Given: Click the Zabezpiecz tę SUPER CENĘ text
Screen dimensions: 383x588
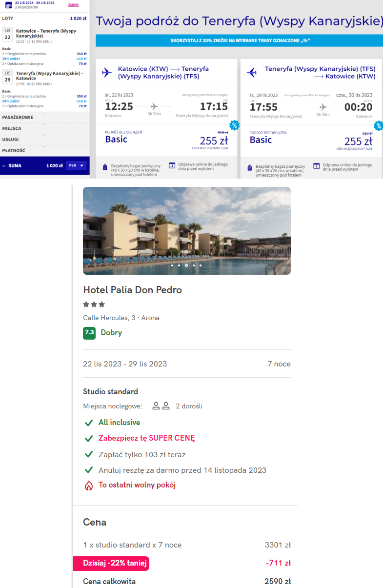Looking at the screenshot, I should coord(147,438).
